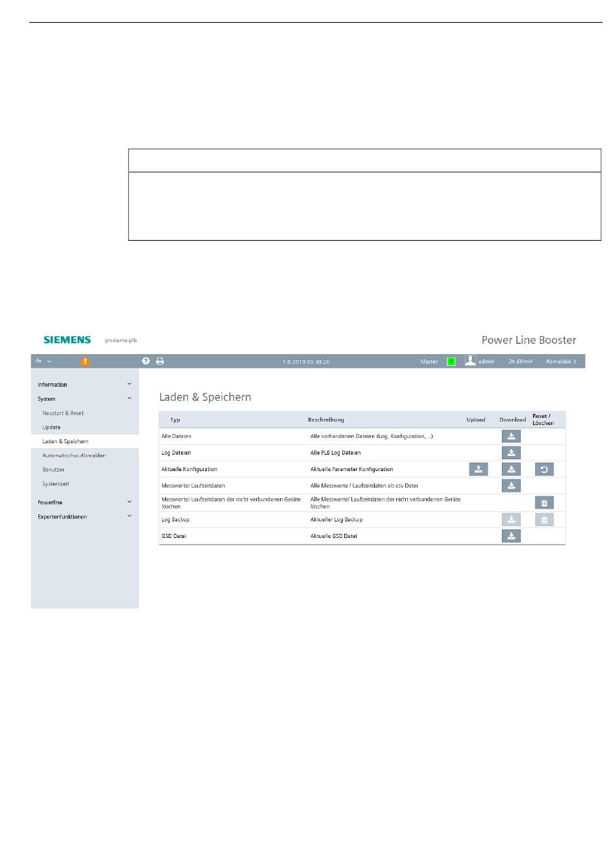Click the orange warning triangle icon
This screenshot has width=616, height=844.
(85, 361)
